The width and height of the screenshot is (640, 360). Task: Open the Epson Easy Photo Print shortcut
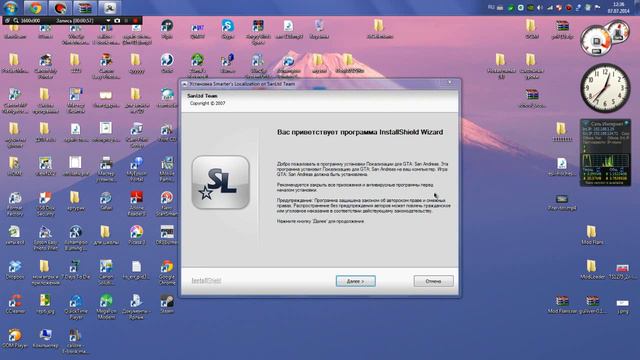click(45, 238)
